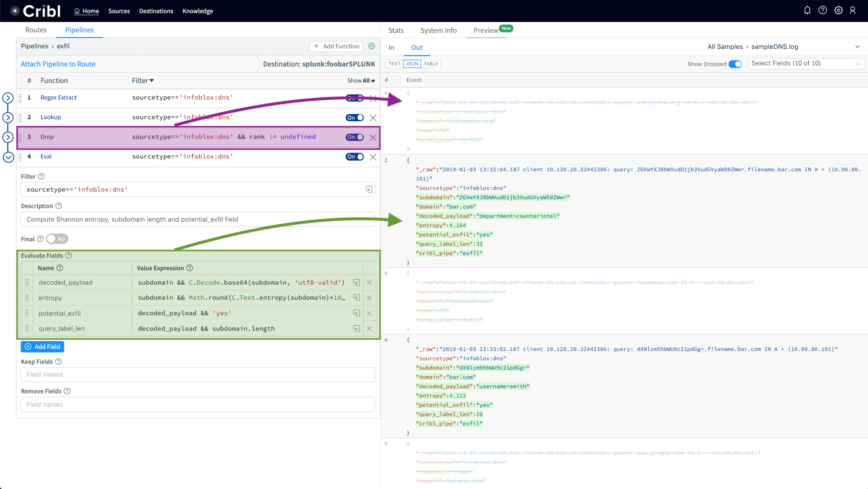Image resolution: width=868 pixels, height=489 pixels.
Task: Toggle the Final No switch
Action: coord(57,239)
